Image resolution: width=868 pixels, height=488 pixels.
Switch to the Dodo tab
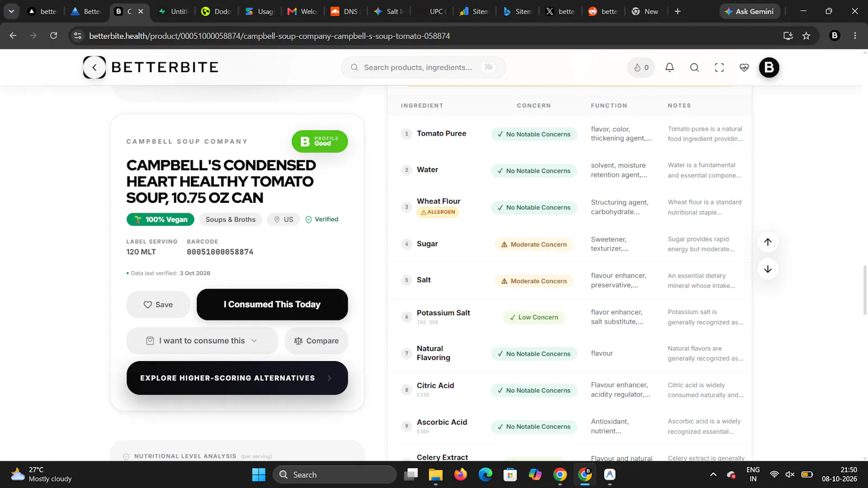(x=216, y=11)
